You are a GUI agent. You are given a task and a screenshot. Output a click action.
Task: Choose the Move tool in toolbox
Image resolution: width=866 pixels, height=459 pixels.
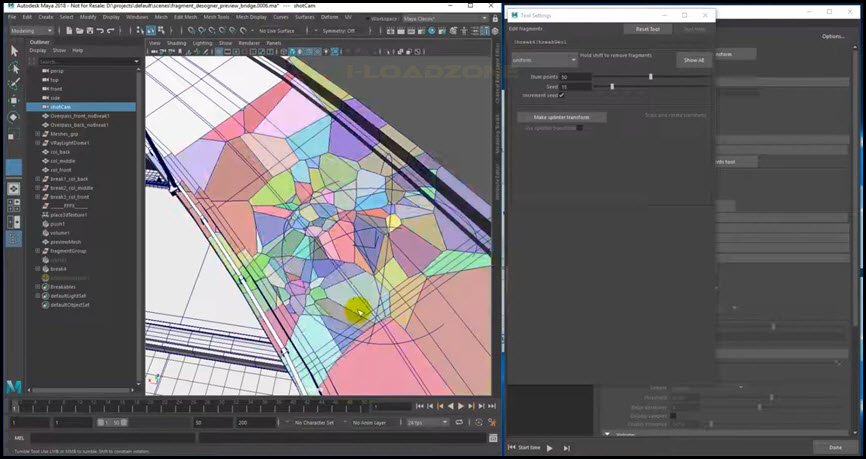(14, 101)
